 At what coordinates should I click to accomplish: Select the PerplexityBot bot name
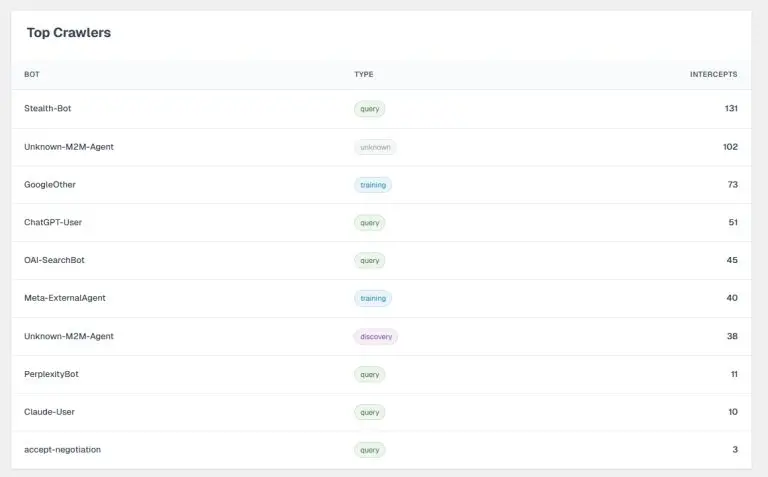[x=51, y=374]
